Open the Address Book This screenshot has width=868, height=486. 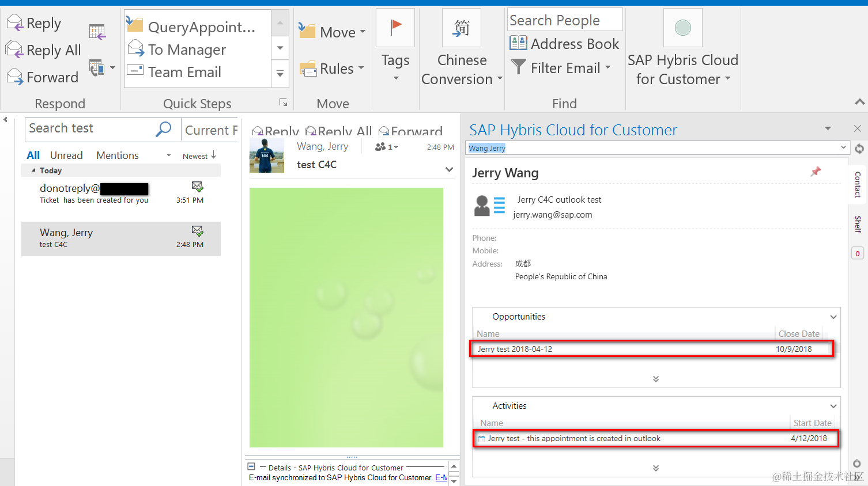tap(565, 44)
